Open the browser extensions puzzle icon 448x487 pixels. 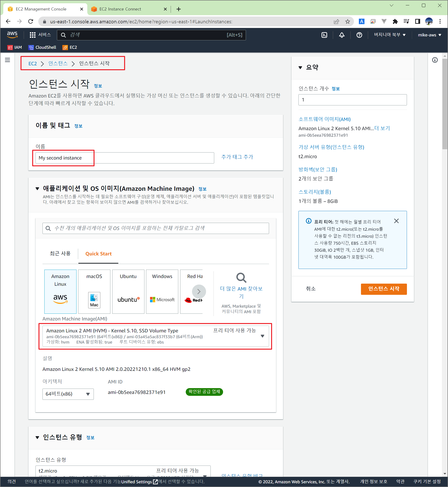395,21
